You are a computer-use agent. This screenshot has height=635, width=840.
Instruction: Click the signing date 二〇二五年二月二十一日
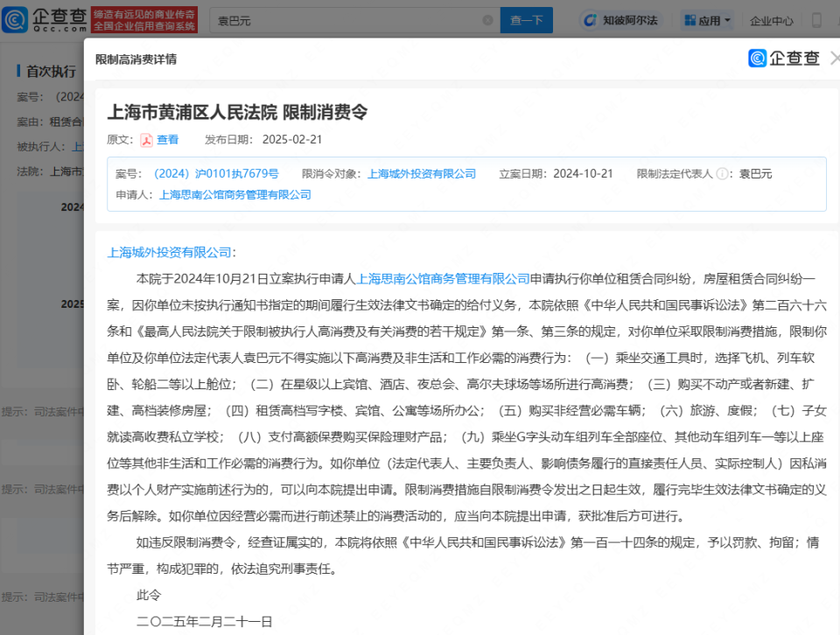coord(204,622)
